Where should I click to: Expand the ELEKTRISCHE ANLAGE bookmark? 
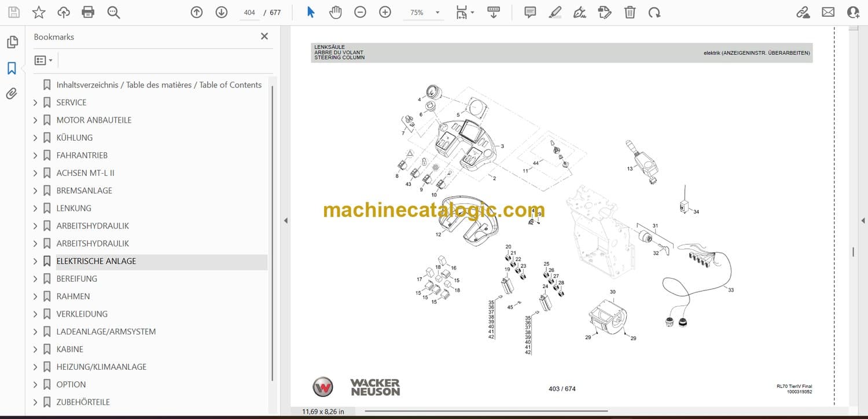click(35, 261)
